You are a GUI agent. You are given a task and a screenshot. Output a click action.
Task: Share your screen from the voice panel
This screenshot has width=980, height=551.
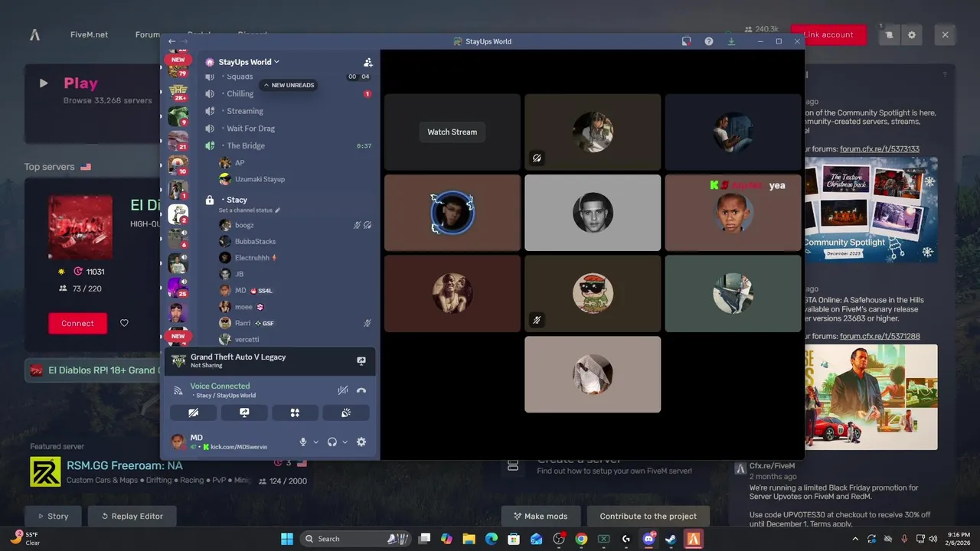tap(244, 412)
